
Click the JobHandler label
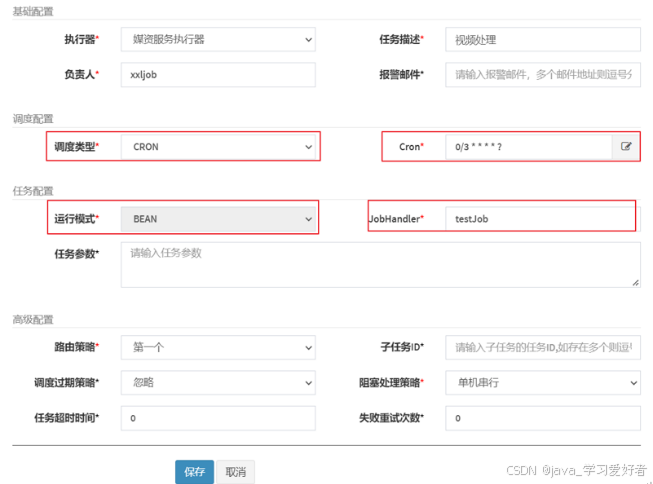[x=396, y=219]
